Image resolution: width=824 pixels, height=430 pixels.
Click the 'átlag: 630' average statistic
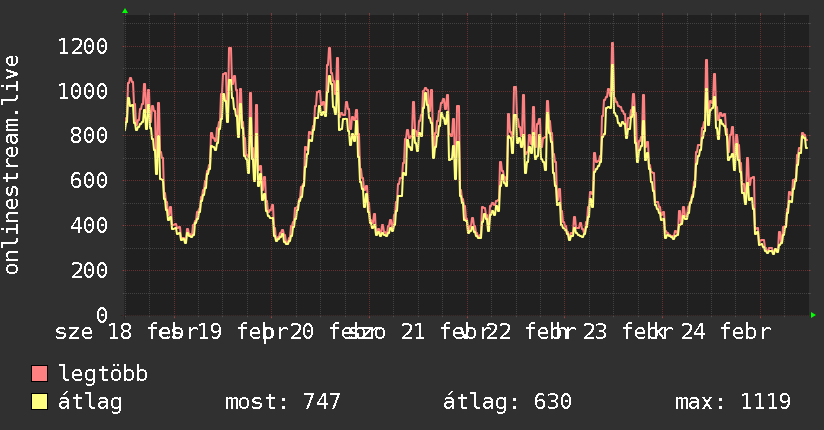pos(507,402)
